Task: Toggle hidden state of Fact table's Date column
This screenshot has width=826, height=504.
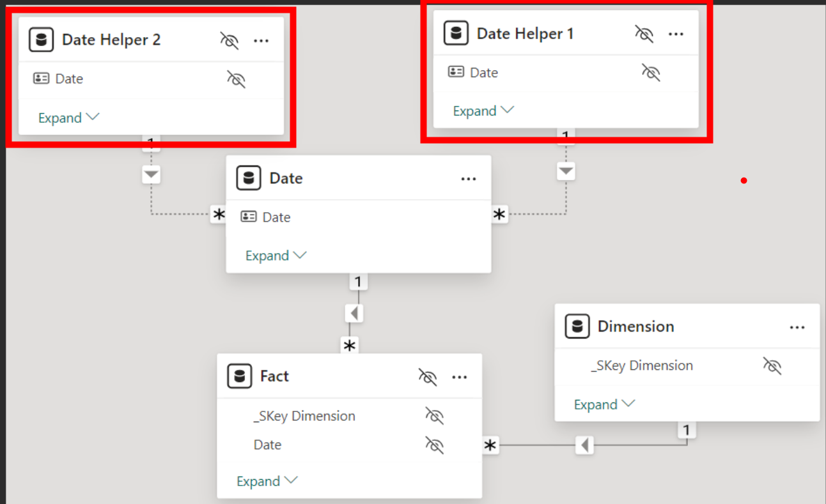Action: [434, 445]
